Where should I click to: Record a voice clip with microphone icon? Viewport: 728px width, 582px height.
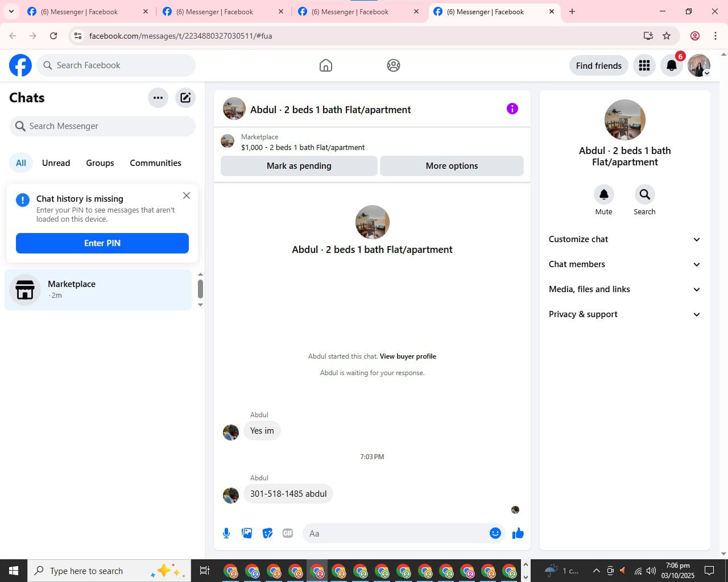click(226, 533)
